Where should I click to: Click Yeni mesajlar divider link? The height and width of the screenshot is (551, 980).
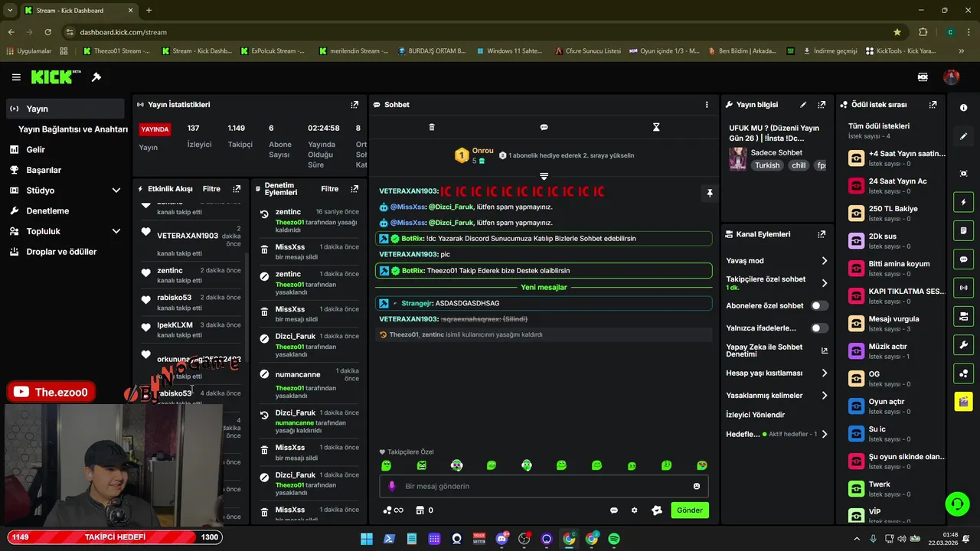pyautogui.click(x=544, y=288)
